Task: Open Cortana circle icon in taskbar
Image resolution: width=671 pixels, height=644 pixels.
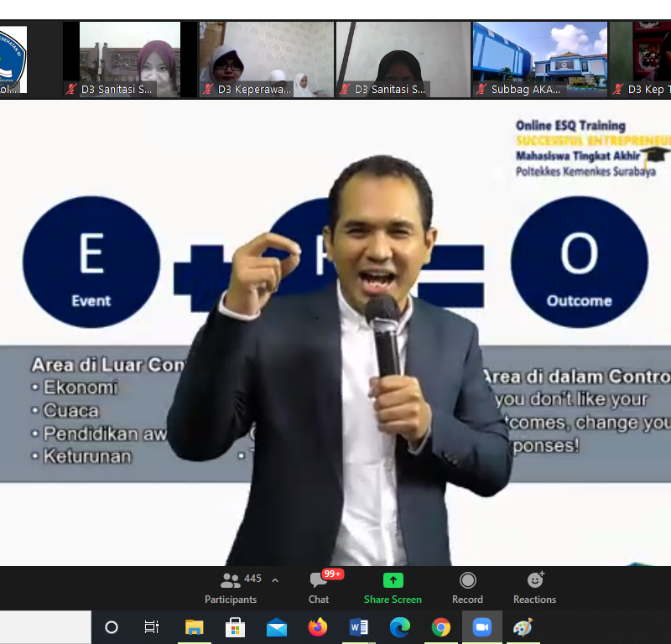Action: click(112, 627)
